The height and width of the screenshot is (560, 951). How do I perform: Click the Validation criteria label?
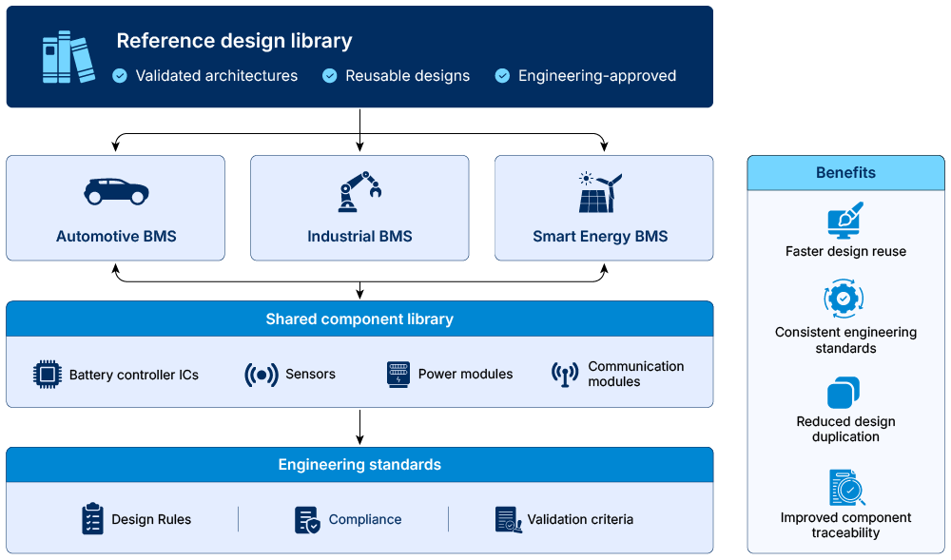580,519
